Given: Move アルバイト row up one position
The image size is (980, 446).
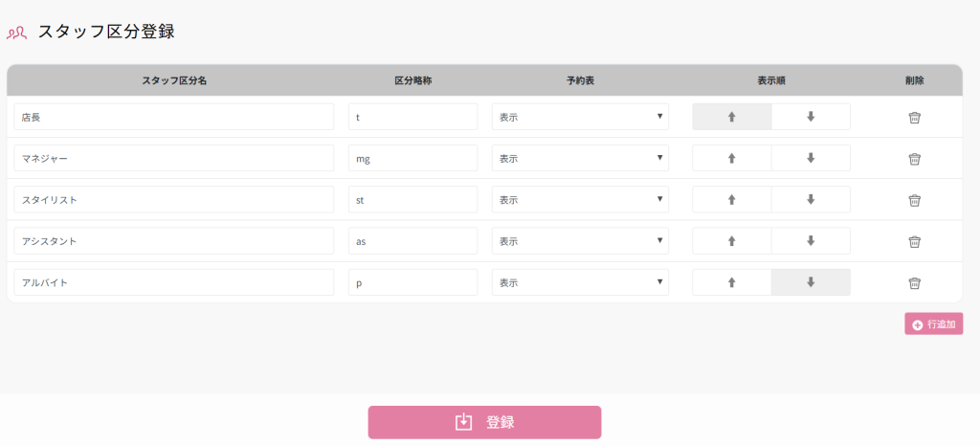Looking at the screenshot, I should 732,282.
